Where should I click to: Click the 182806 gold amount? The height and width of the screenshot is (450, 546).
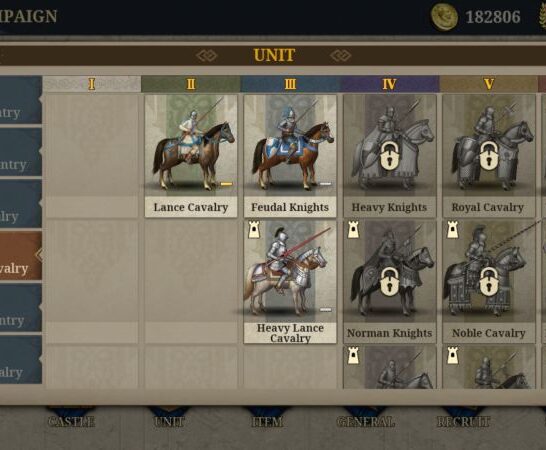click(x=493, y=17)
